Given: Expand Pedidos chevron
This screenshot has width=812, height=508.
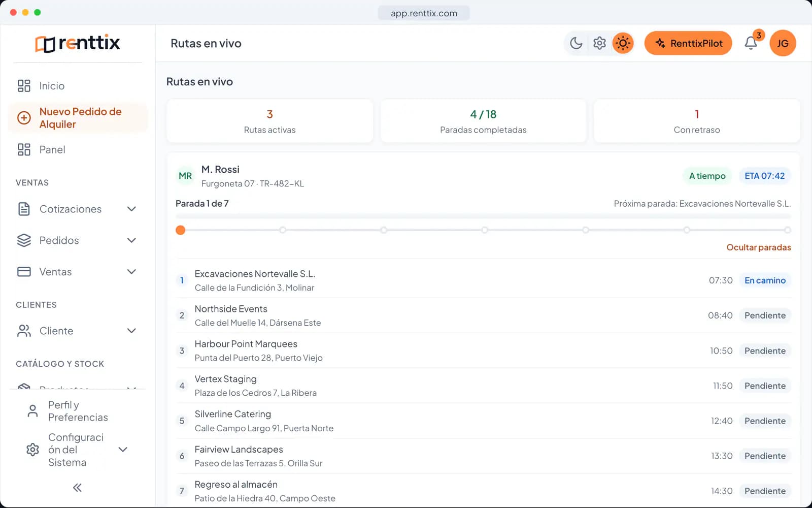Looking at the screenshot, I should (x=131, y=240).
